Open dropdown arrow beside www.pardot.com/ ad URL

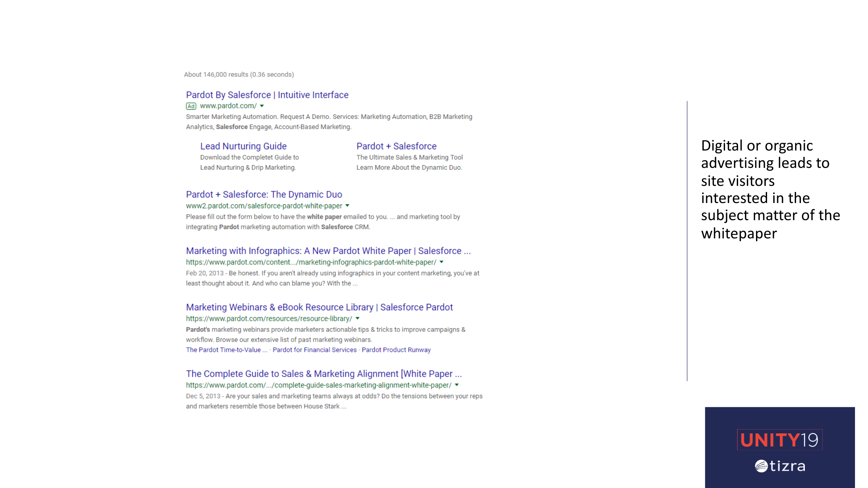coord(262,106)
